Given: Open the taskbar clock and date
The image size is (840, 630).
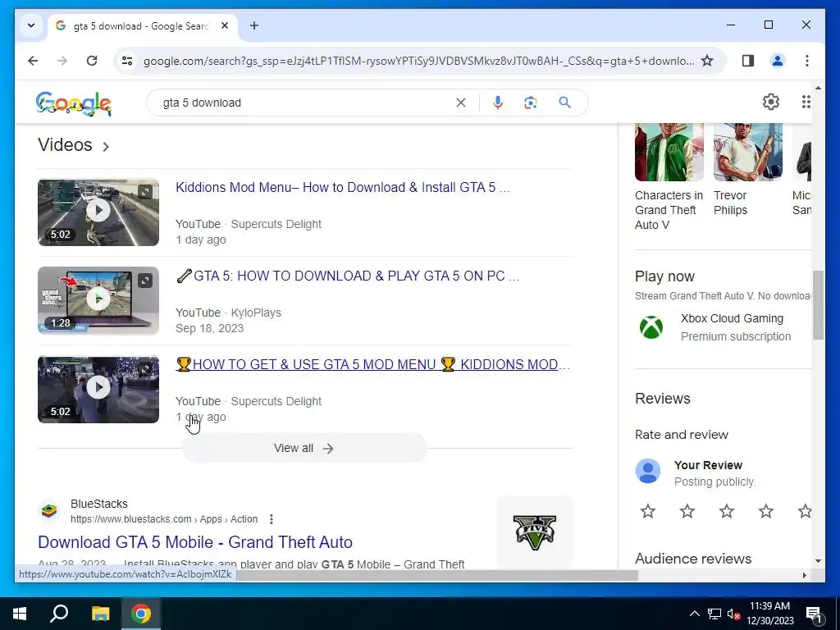Looking at the screenshot, I should coord(770,614).
